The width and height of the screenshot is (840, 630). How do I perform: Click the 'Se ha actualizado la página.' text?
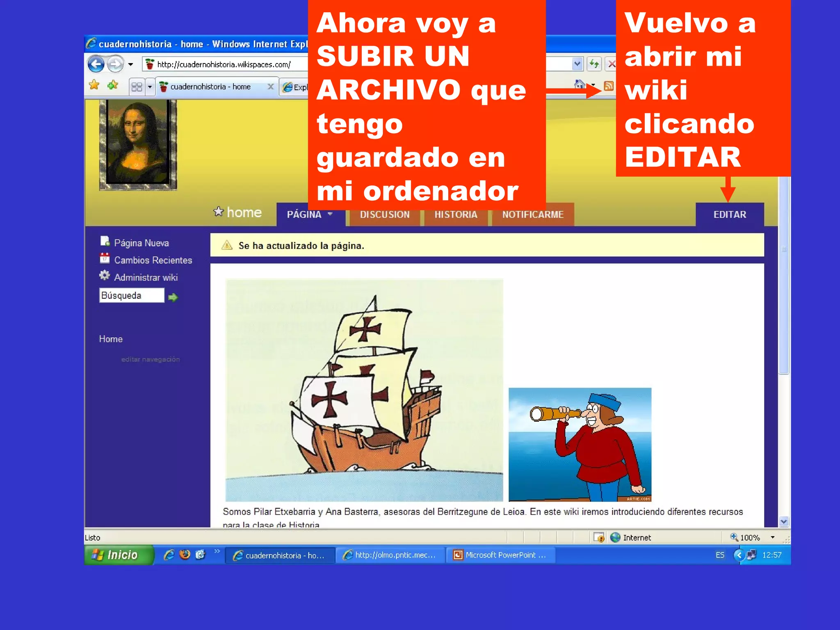tap(301, 246)
